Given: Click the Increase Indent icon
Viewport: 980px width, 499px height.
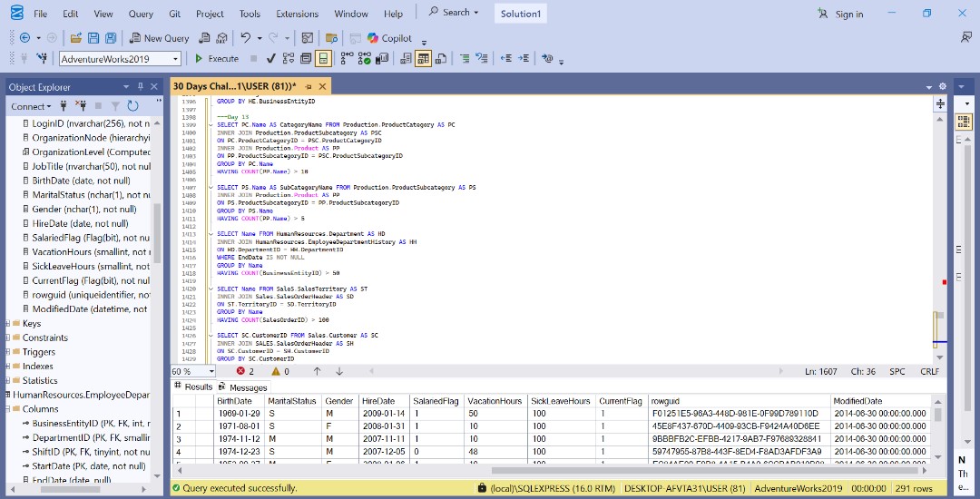Looking at the screenshot, I should pyautogui.click(x=524, y=58).
